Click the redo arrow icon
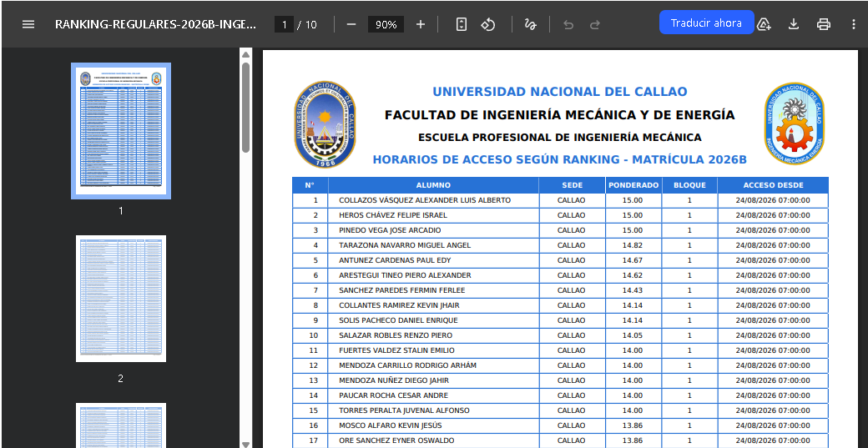This screenshot has width=868, height=448. coord(594,24)
